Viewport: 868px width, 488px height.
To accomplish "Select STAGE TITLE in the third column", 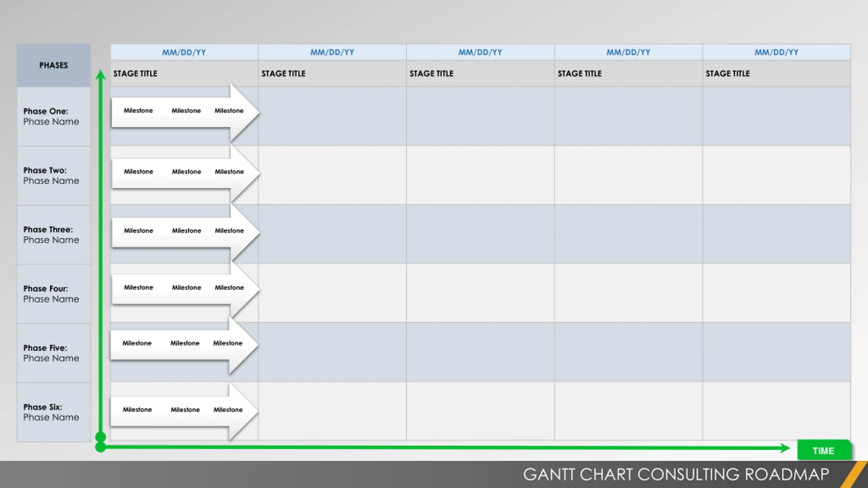I will [x=432, y=74].
